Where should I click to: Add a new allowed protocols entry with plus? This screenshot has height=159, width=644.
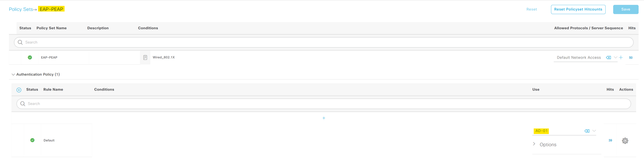[x=621, y=58]
